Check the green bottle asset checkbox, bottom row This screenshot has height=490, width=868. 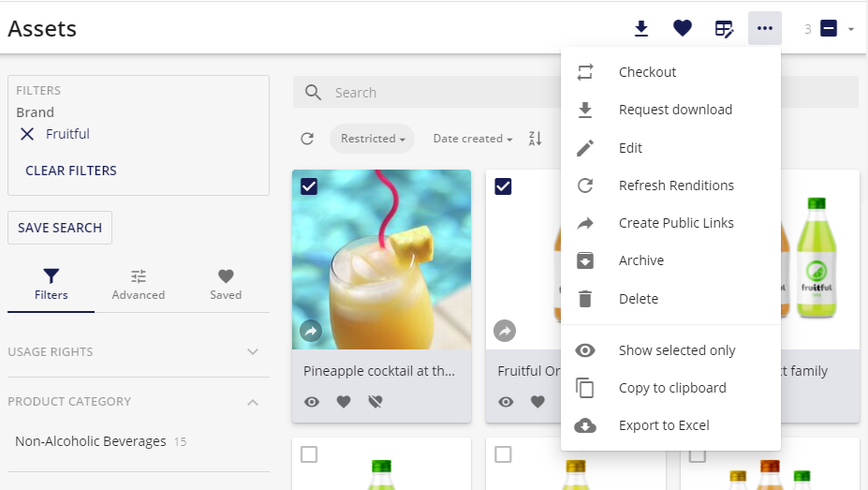click(309, 454)
